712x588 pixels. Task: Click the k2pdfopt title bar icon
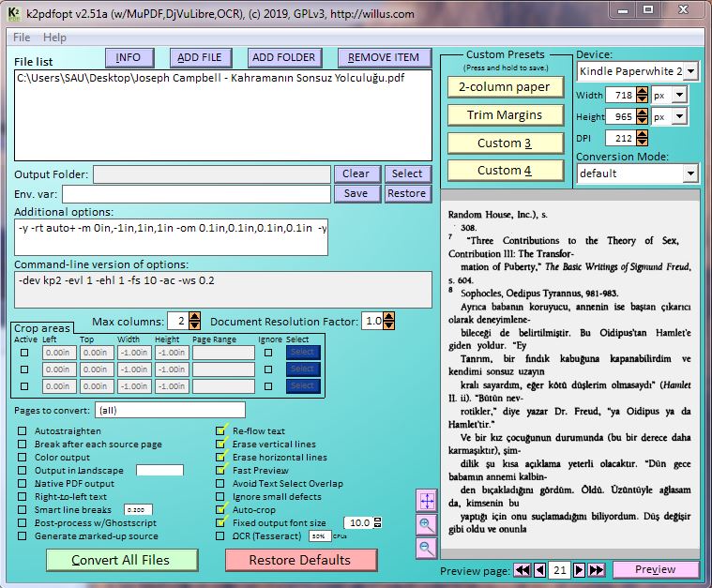click(14, 14)
